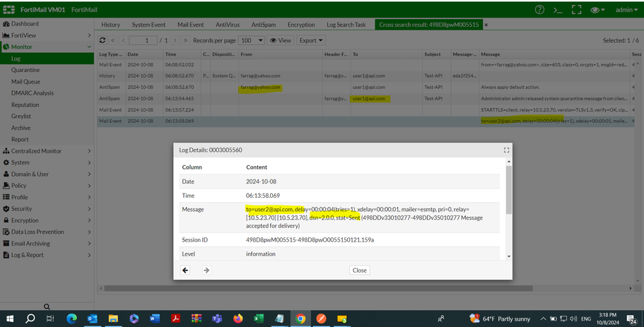Screen dimensions: 644x327
Task: Open the admin user menu
Action: pos(626,10)
